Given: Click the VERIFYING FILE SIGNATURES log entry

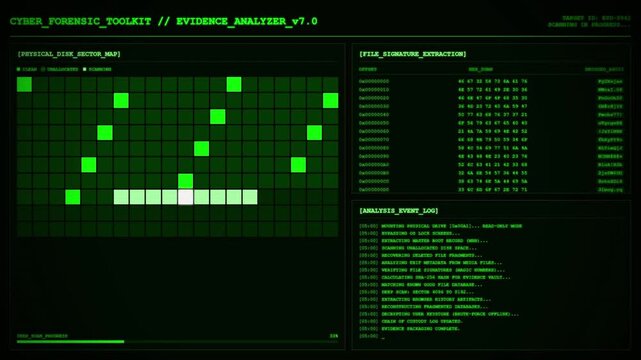Looking at the screenshot, I should coord(432,270).
